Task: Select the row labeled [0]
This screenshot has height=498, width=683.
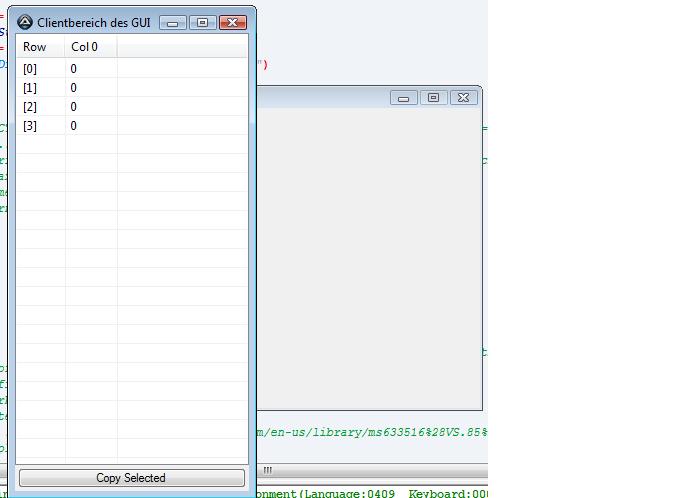Action: pos(30,69)
